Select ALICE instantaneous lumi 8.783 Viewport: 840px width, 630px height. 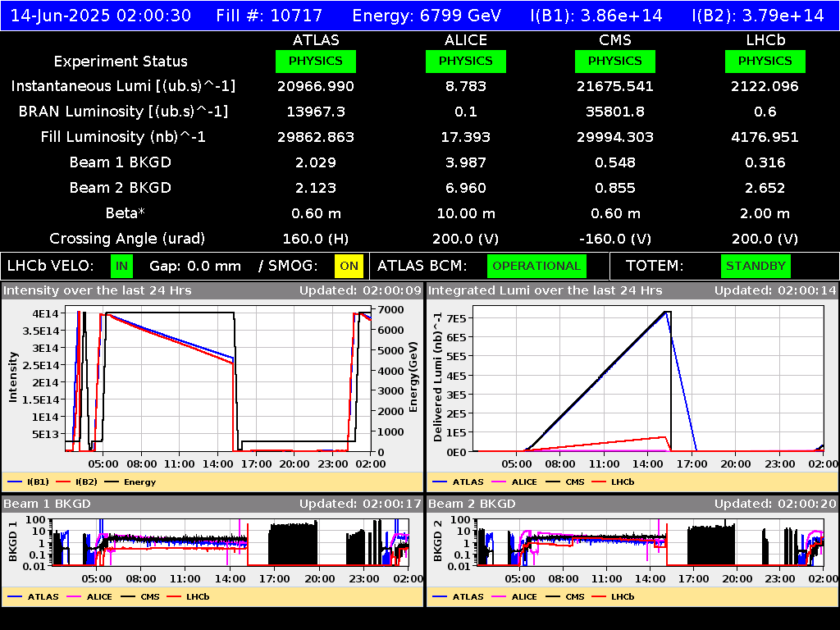pyautogui.click(x=466, y=86)
